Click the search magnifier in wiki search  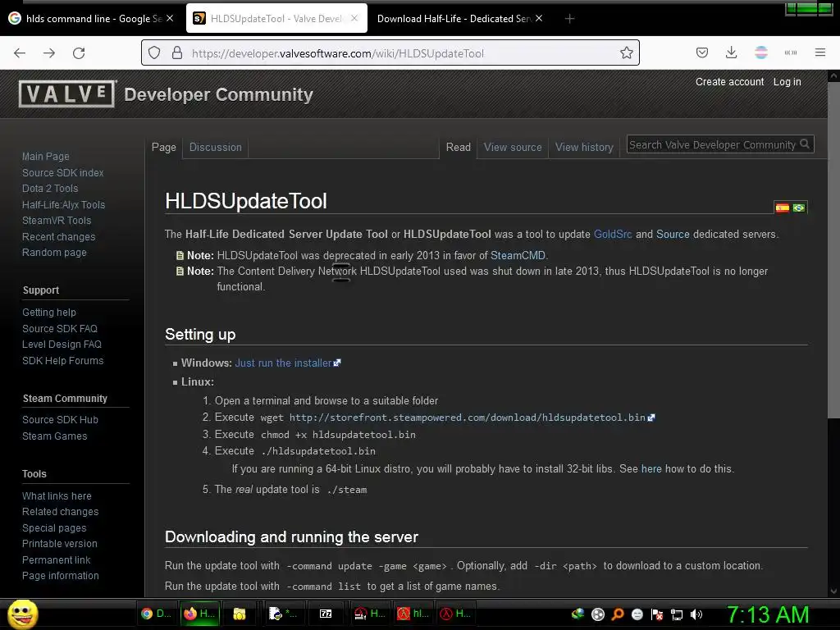click(x=804, y=144)
